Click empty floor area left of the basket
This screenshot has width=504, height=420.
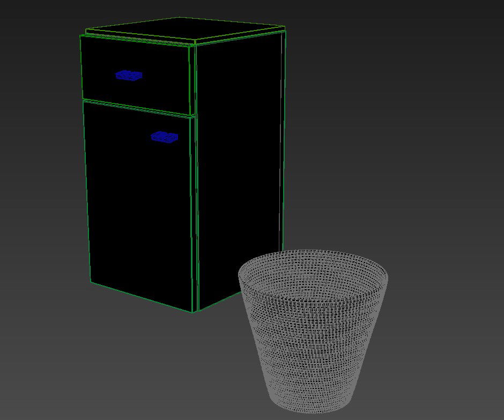point(134,364)
